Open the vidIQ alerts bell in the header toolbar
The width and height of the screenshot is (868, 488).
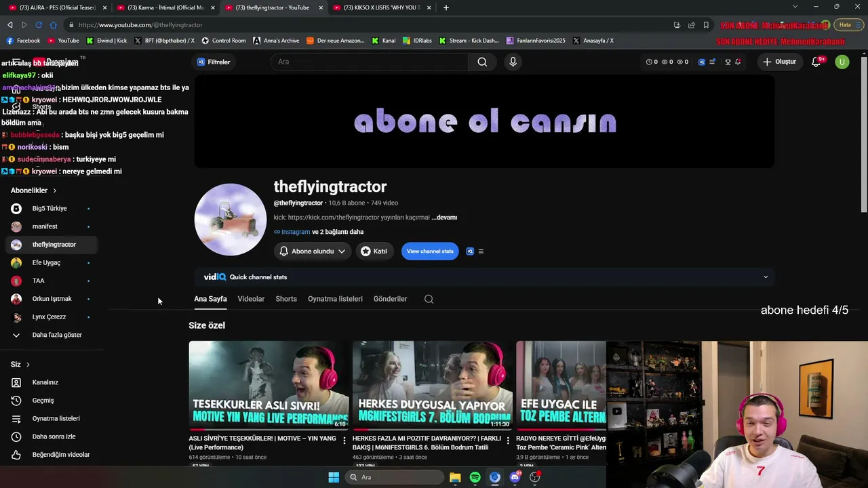[738, 62]
